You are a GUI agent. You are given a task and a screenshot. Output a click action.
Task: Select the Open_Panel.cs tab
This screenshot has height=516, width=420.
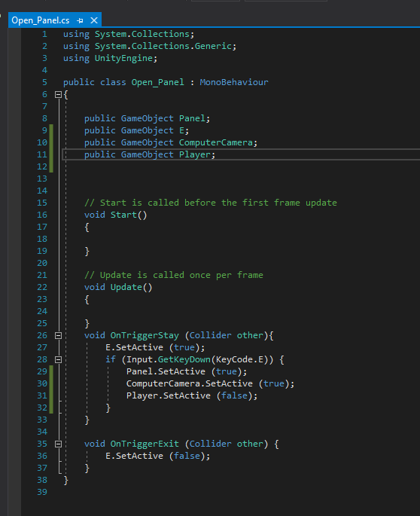(41, 20)
